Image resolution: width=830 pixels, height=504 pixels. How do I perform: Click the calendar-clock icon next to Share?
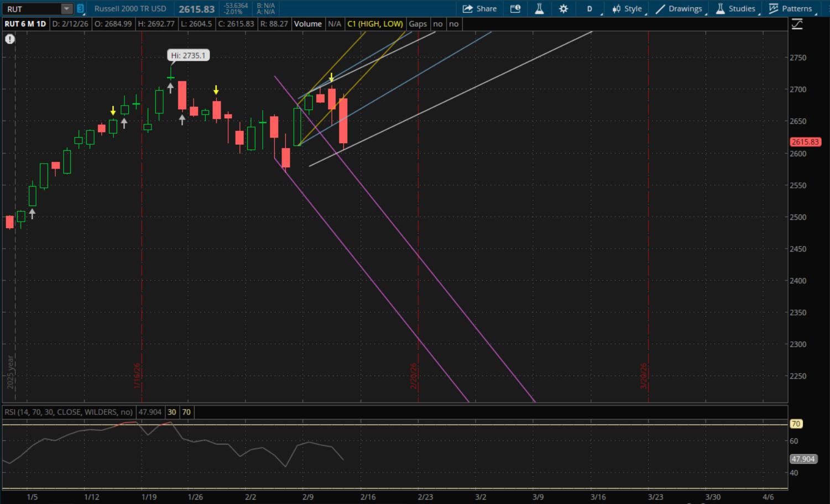[515, 9]
